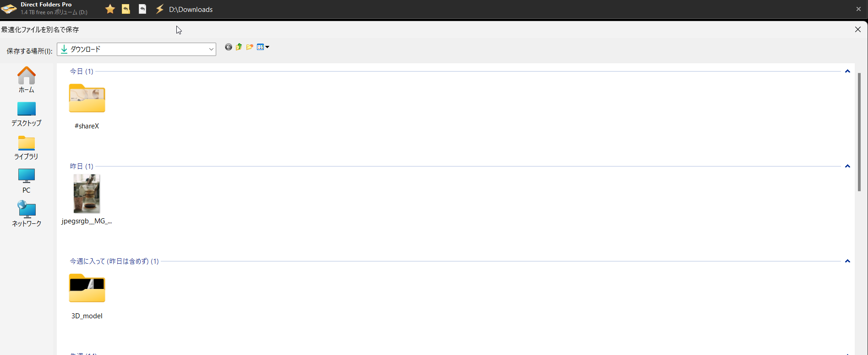This screenshot has width=868, height=355.
Task: Click the recent folders icon in Direct Folders bar
Action: click(126, 9)
